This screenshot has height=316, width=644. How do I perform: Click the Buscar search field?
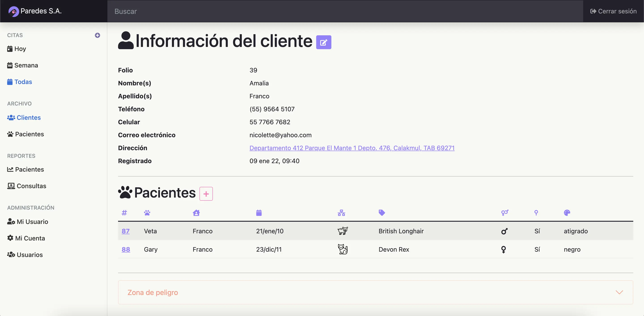point(345,11)
